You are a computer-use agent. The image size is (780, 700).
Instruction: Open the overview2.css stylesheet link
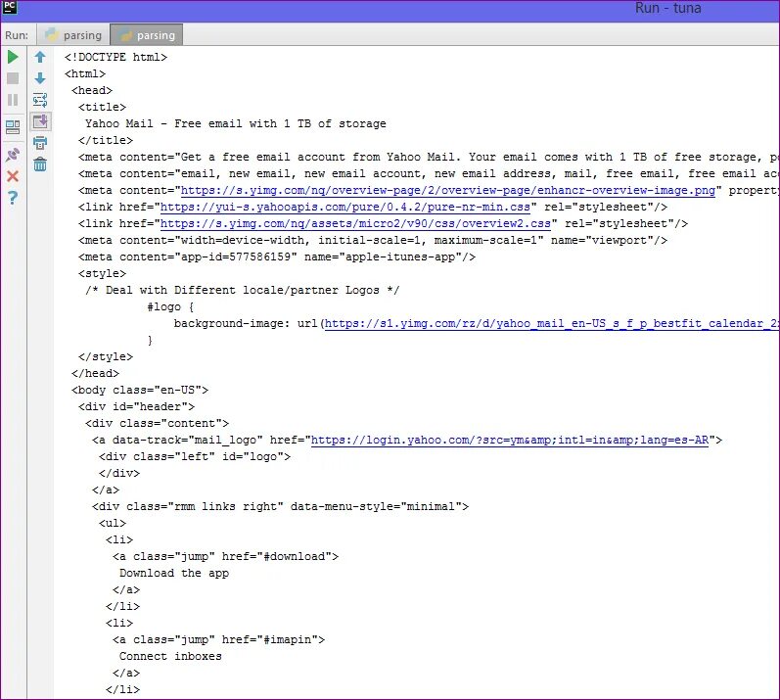tap(355, 224)
